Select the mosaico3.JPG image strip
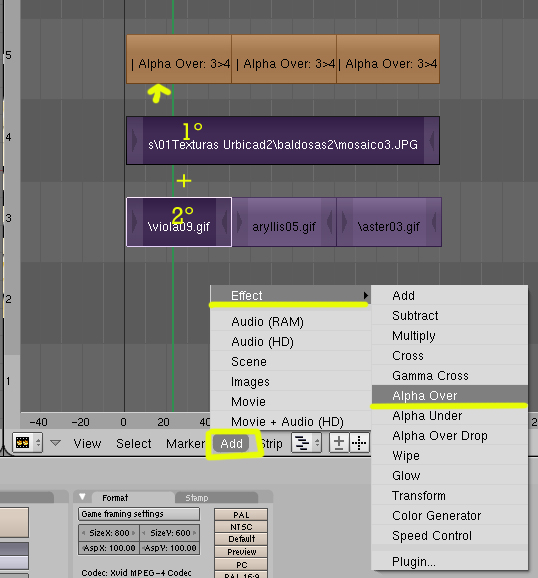538x578 pixels. (x=283, y=140)
